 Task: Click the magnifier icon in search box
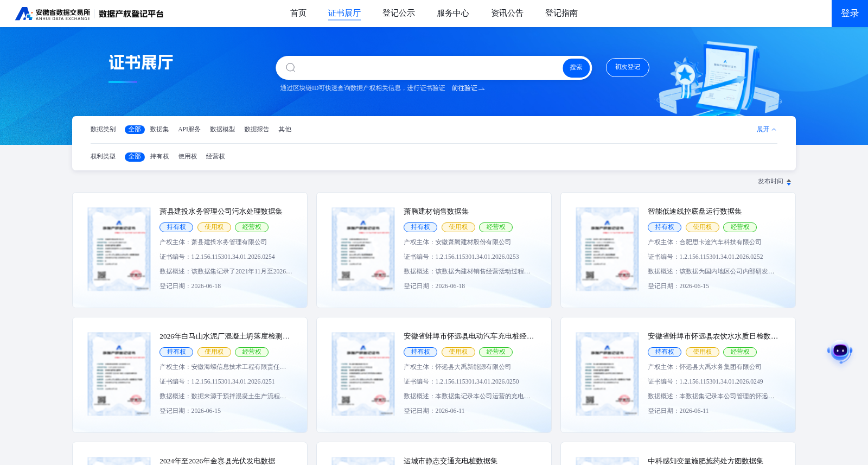[x=291, y=68]
